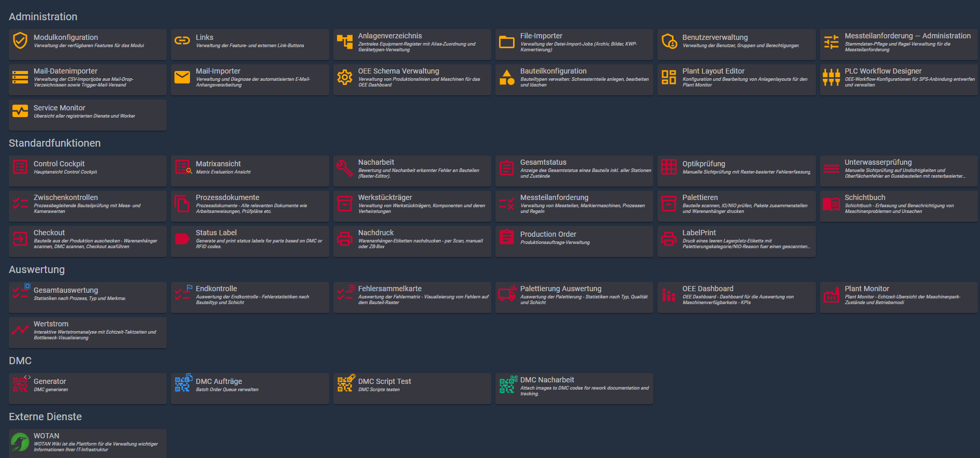Click the Mail-Importer envelope icon
The height and width of the screenshot is (458, 980).
tap(182, 77)
